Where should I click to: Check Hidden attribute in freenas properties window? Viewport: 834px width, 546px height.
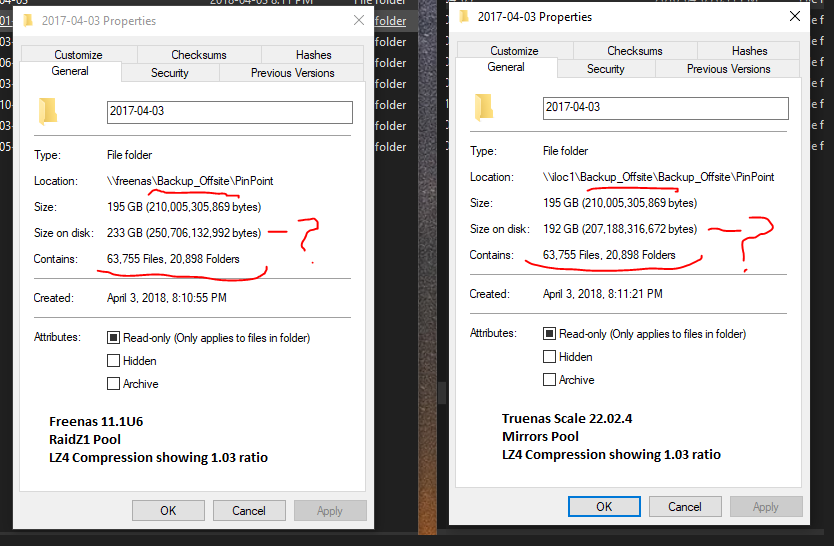[113, 360]
